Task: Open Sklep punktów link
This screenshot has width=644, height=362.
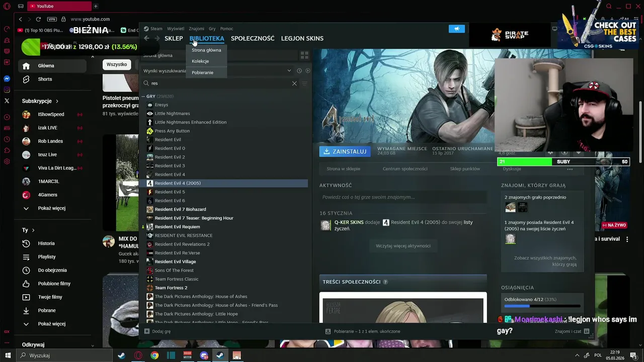Action: 465,169
